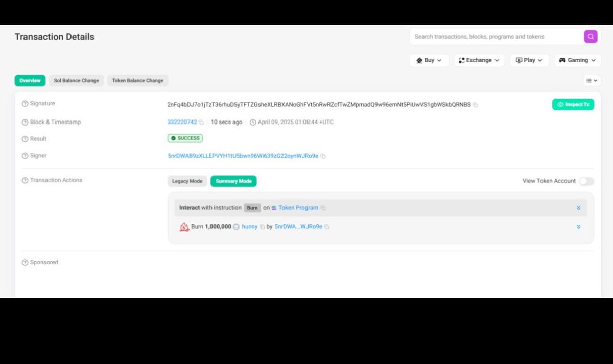Image resolution: width=613 pixels, height=364 pixels.
Task: Switch to Summary Mode
Action: point(233,181)
